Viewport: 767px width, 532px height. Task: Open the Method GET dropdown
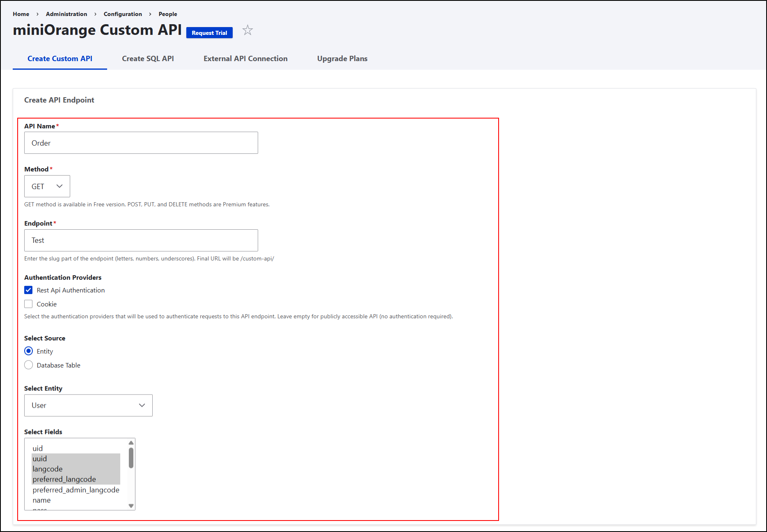pyautogui.click(x=47, y=186)
